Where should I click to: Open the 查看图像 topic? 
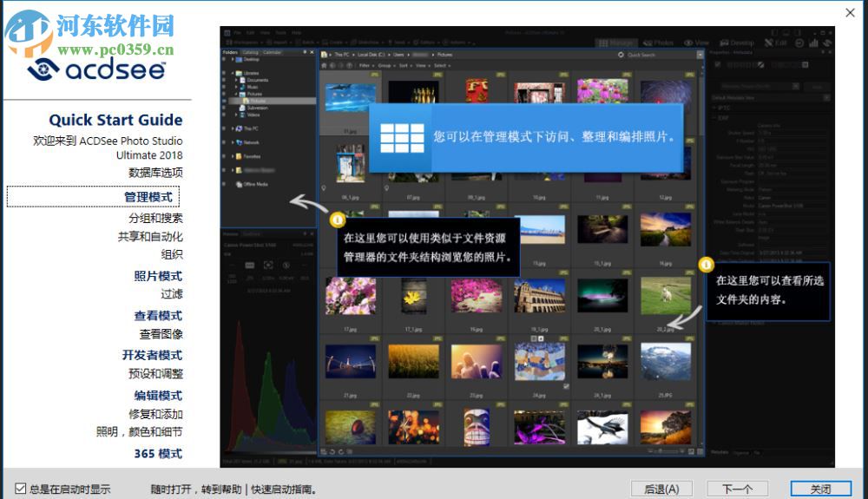[161, 334]
